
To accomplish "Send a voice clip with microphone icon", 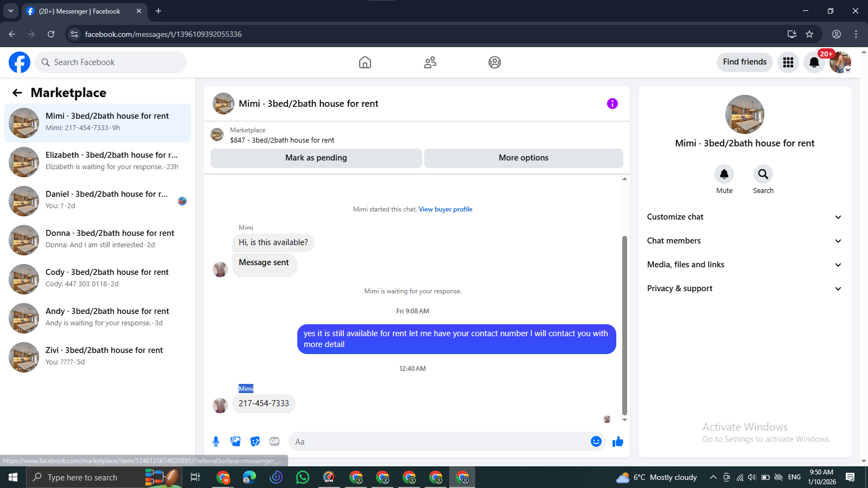I will tap(216, 441).
